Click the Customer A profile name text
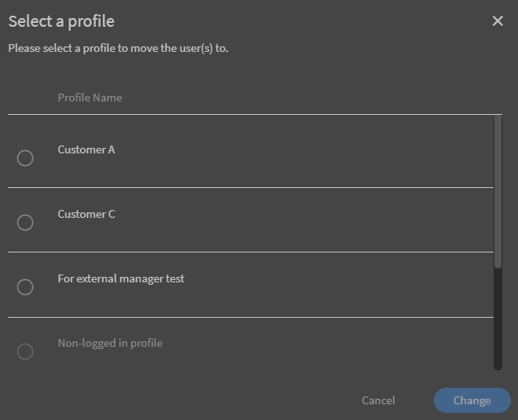This screenshot has height=420, width=518. click(x=86, y=149)
